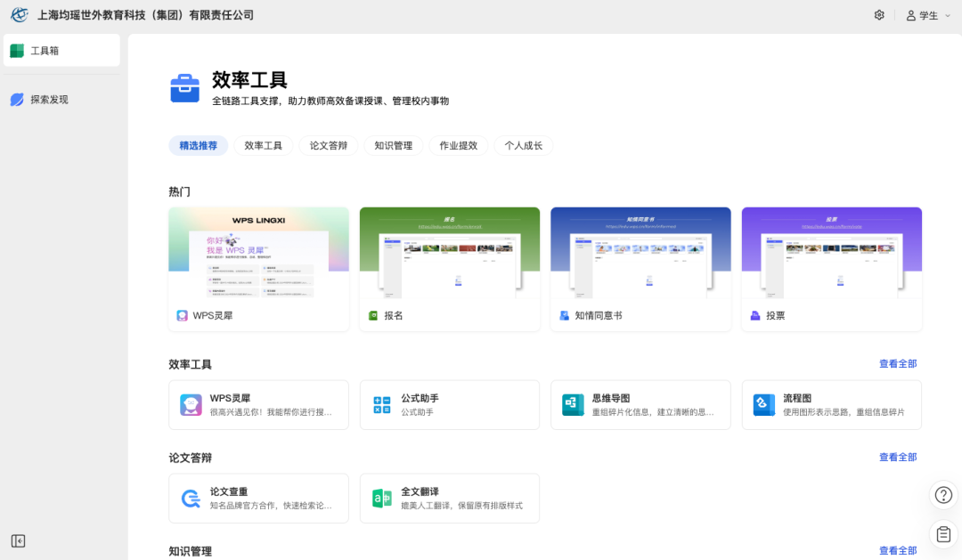This screenshot has width=962, height=560.
Task: Select 工具箱 in the sidebar
Action: pyautogui.click(x=53, y=50)
